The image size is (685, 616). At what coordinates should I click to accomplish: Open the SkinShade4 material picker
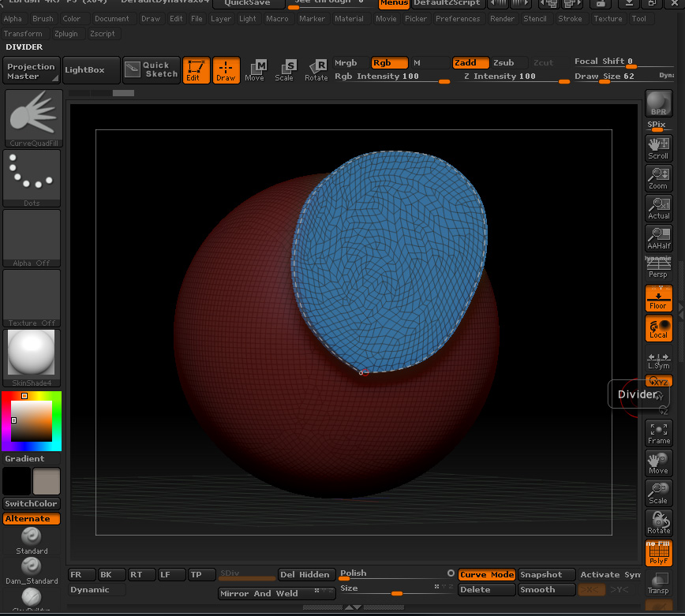point(32,358)
